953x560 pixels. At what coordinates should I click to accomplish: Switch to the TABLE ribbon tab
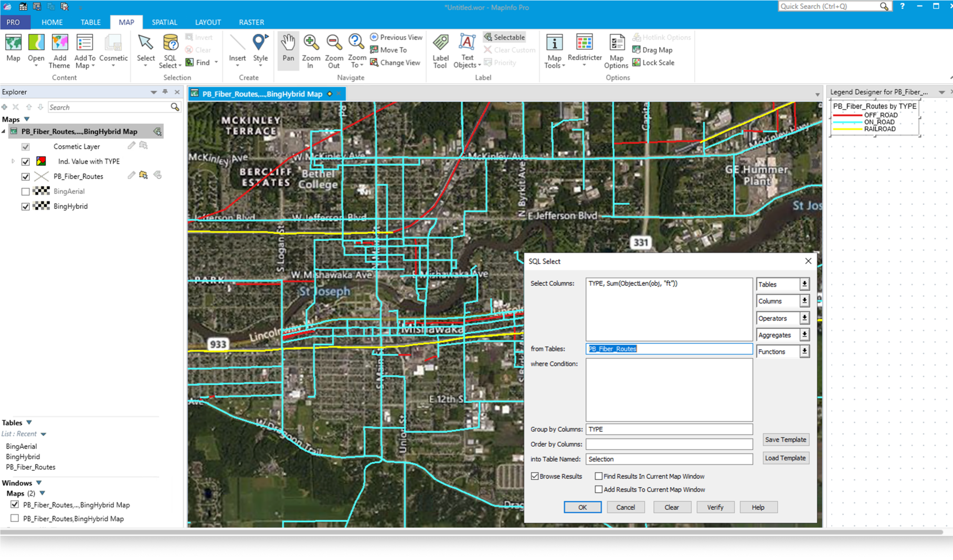90,22
